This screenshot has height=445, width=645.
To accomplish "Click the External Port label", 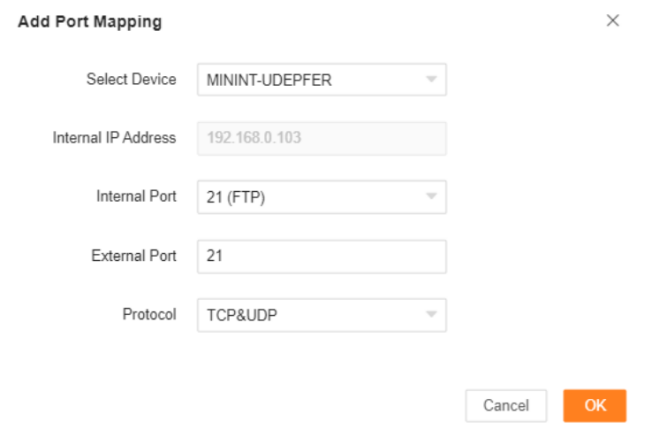I will click(134, 256).
